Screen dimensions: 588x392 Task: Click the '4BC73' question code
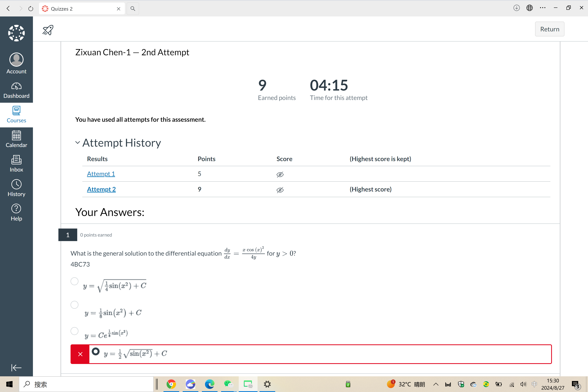pyautogui.click(x=80, y=264)
